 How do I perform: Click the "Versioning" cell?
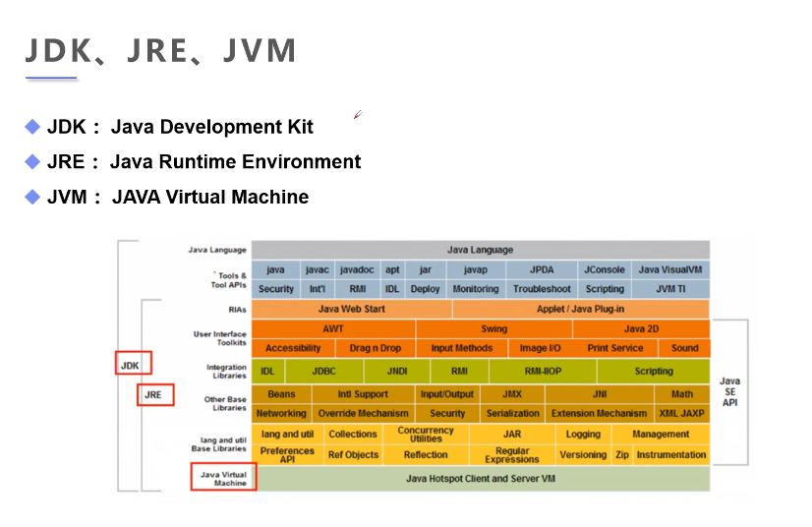[583, 455]
